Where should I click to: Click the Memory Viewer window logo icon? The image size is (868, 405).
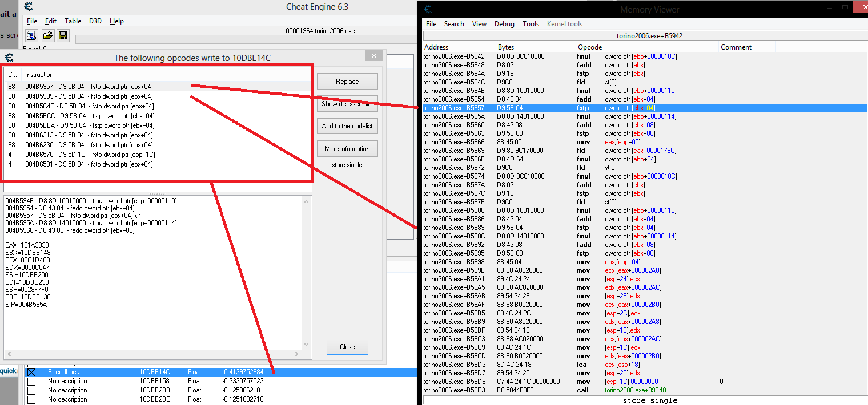tap(428, 9)
